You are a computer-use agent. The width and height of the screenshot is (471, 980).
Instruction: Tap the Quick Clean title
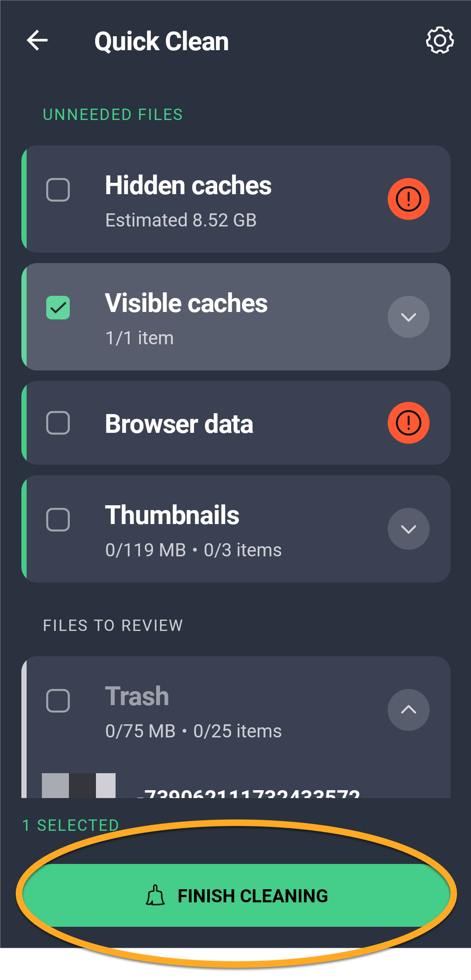tap(161, 41)
